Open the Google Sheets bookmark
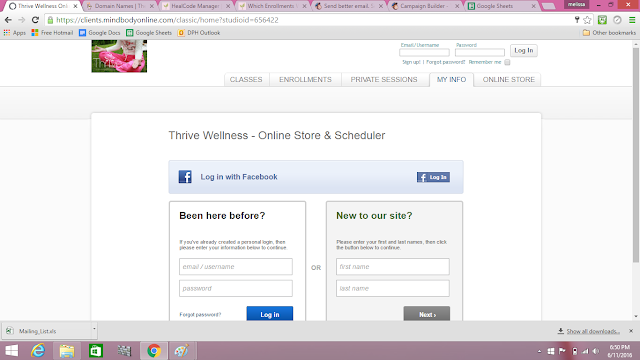Screen dimensions: 640x360 click(149, 33)
